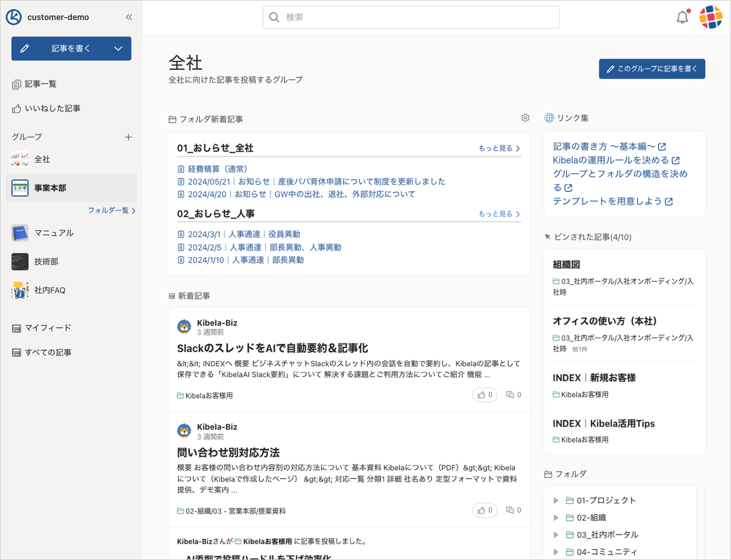The width and height of the screenshot is (731, 560).
Task: Open user avatar menu
Action: pyautogui.click(x=710, y=17)
